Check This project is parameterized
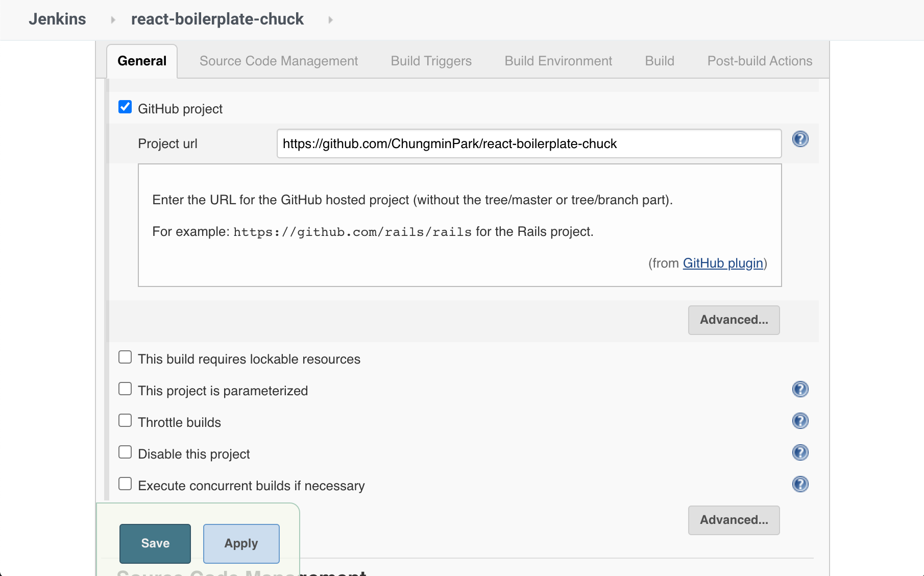The width and height of the screenshot is (924, 576). 125,389
